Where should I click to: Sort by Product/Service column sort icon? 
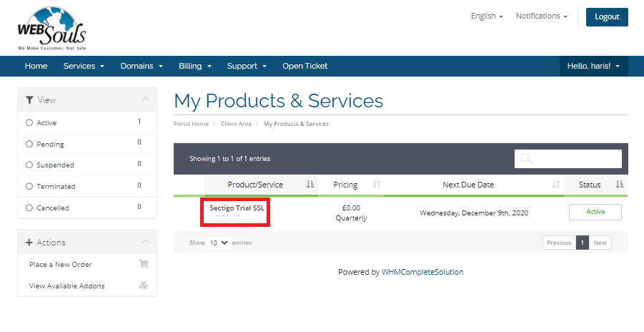pos(310,185)
